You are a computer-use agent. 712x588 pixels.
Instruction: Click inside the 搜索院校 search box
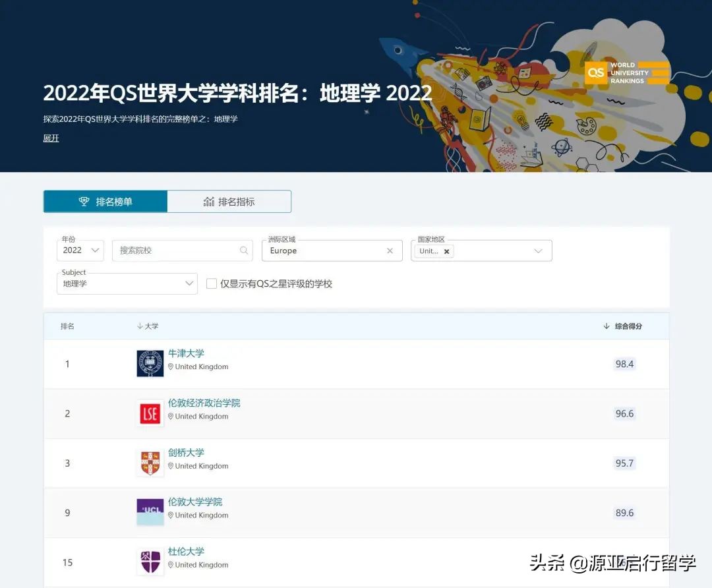click(x=171, y=250)
